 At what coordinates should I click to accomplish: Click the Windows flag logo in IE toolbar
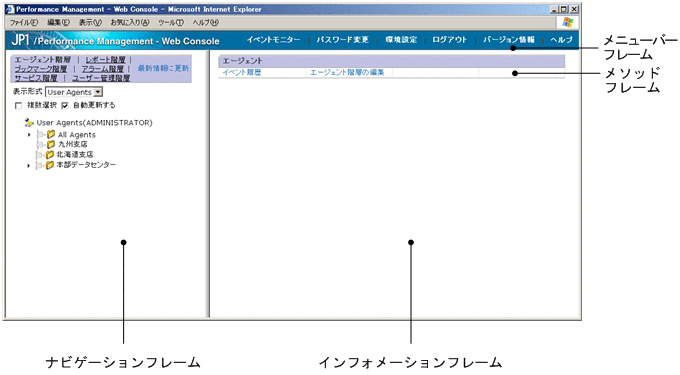(568, 23)
